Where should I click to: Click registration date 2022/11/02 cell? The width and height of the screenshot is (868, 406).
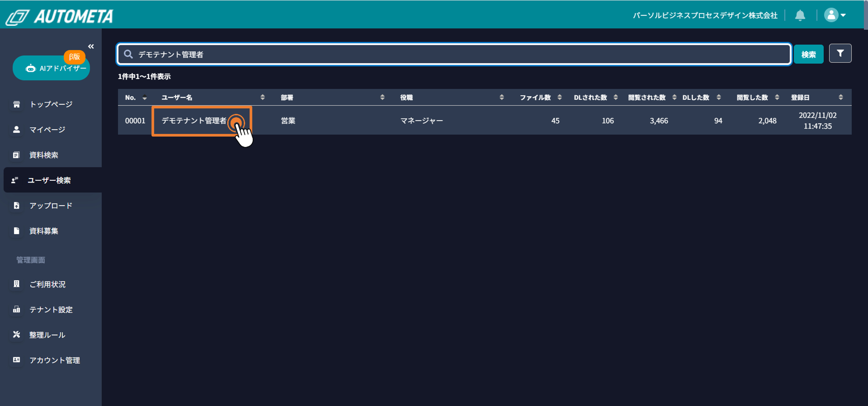point(817,121)
